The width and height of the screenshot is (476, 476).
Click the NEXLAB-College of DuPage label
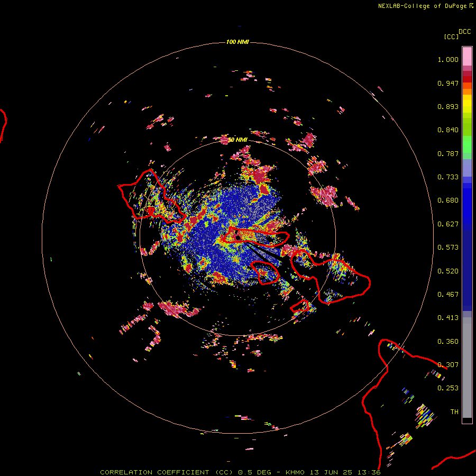(423, 6)
